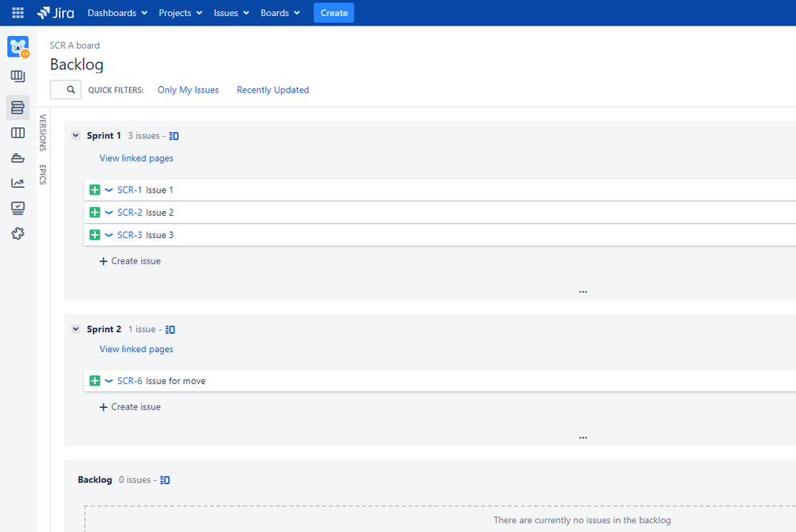Viewport: 796px width, 532px height.
Task: Expand the Epics side panel
Action: pos(43,174)
